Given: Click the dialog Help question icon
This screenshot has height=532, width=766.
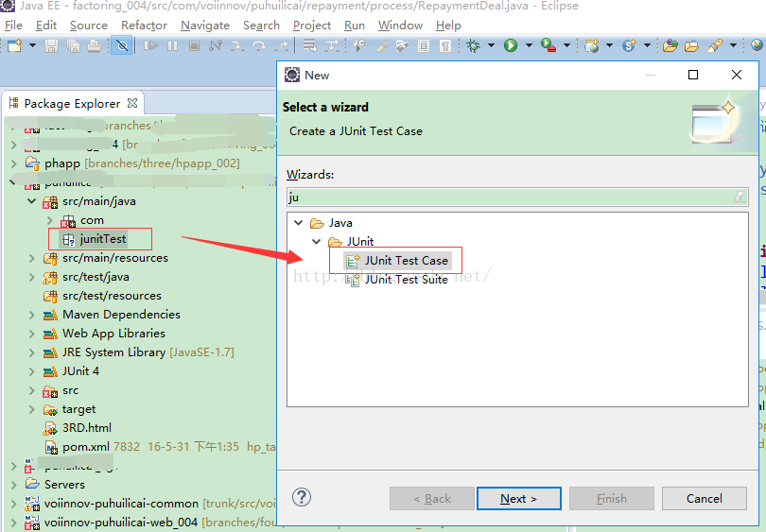Looking at the screenshot, I should 302,497.
